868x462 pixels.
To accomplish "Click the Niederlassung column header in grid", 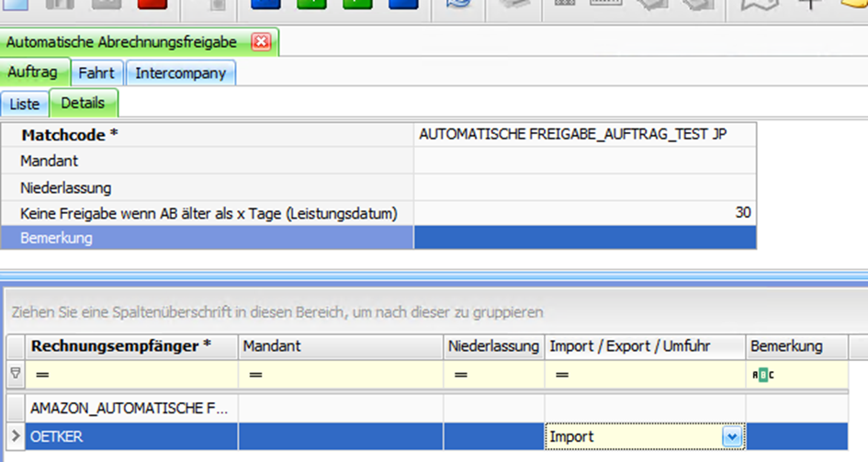I will (x=494, y=346).
